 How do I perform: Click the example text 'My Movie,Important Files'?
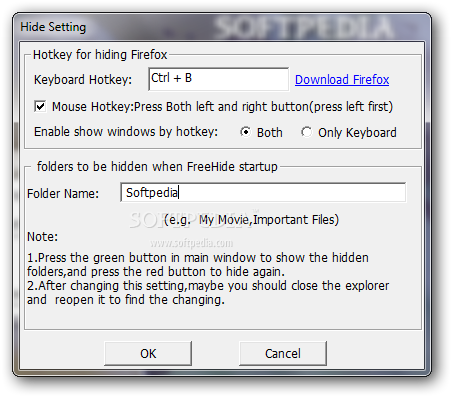coord(267,220)
